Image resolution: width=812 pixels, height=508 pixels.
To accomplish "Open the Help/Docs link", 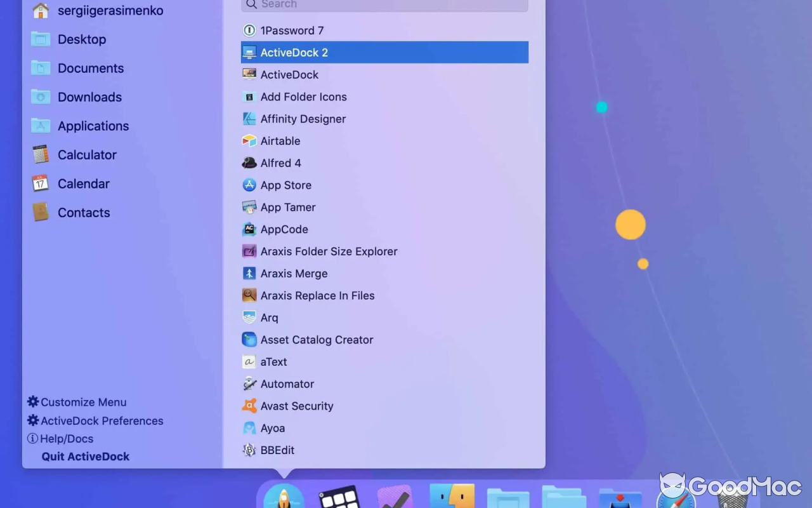I will coord(65,438).
